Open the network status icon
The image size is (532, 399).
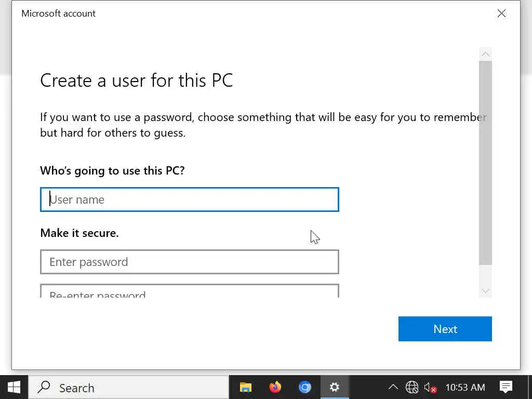[x=412, y=387]
